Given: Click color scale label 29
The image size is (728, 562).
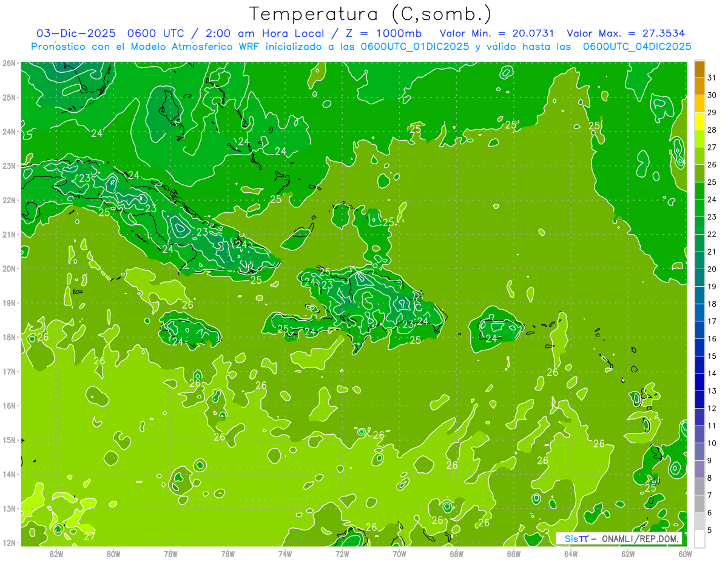Looking at the screenshot, I should [x=712, y=112].
